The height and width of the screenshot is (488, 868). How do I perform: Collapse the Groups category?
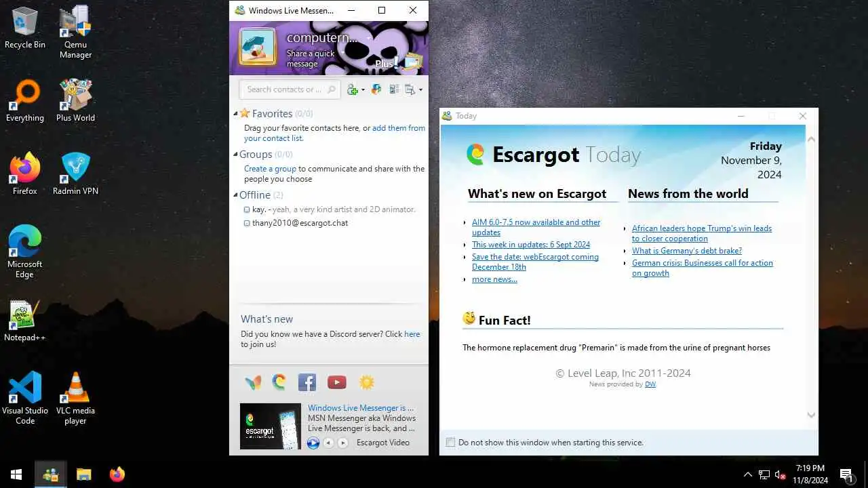pos(235,155)
